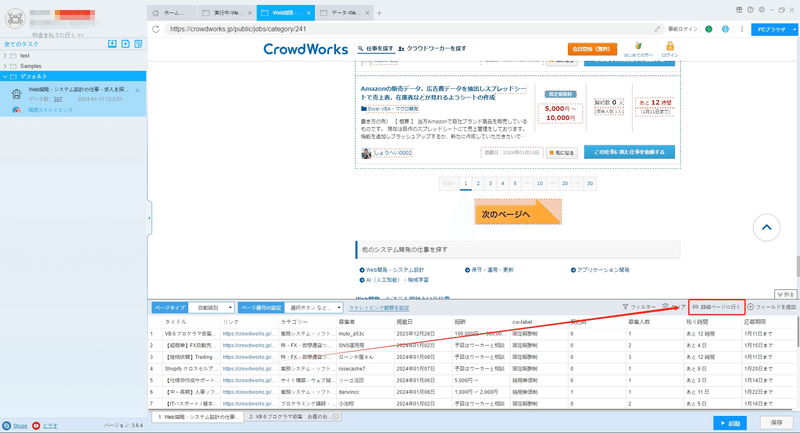Click the CrowdWorks logo
The width and height of the screenshot is (800, 433).
pyautogui.click(x=306, y=49)
